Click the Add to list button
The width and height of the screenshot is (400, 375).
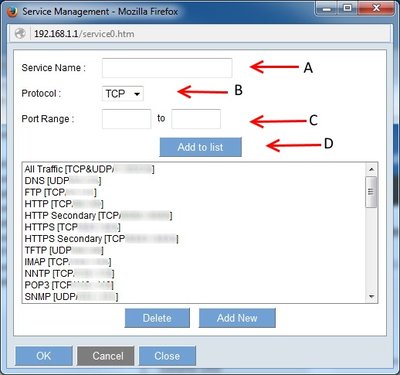click(x=200, y=147)
